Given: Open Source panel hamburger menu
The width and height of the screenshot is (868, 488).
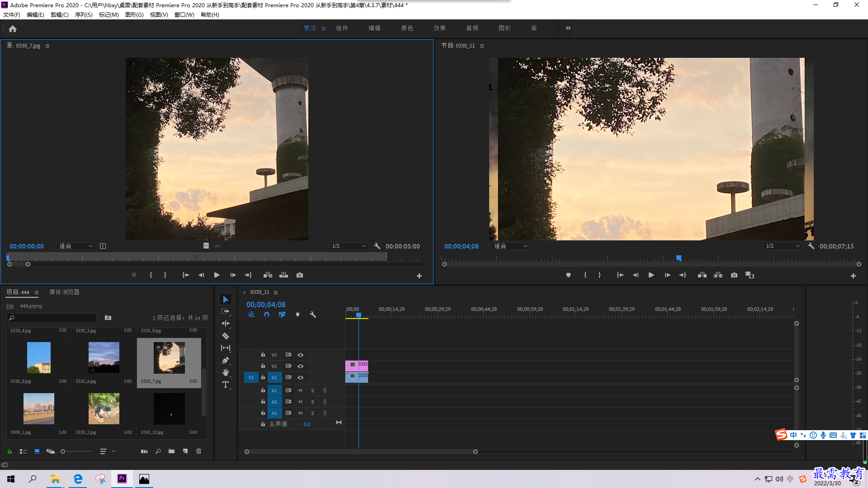Looking at the screenshot, I should [47, 46].
